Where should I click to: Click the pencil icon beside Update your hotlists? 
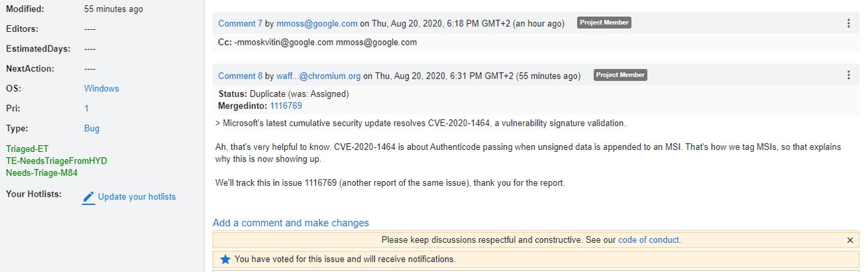coord(89,197)
